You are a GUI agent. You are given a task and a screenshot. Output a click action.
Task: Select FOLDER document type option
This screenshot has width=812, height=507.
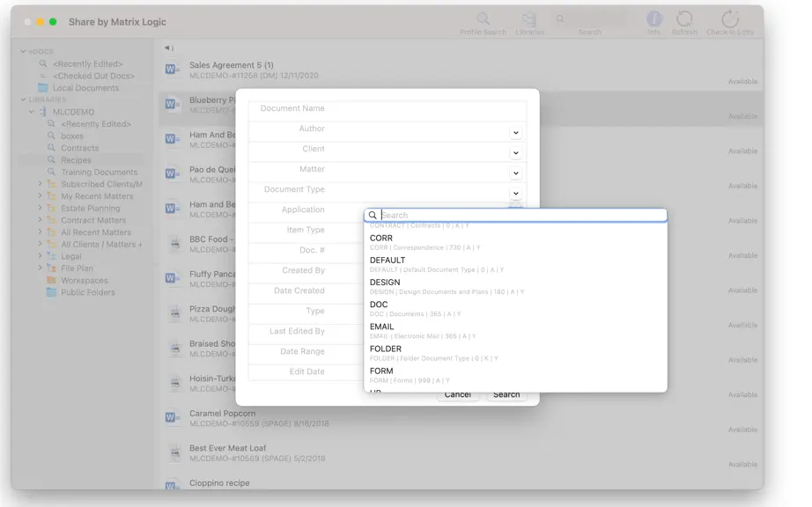tap(515, 353)
